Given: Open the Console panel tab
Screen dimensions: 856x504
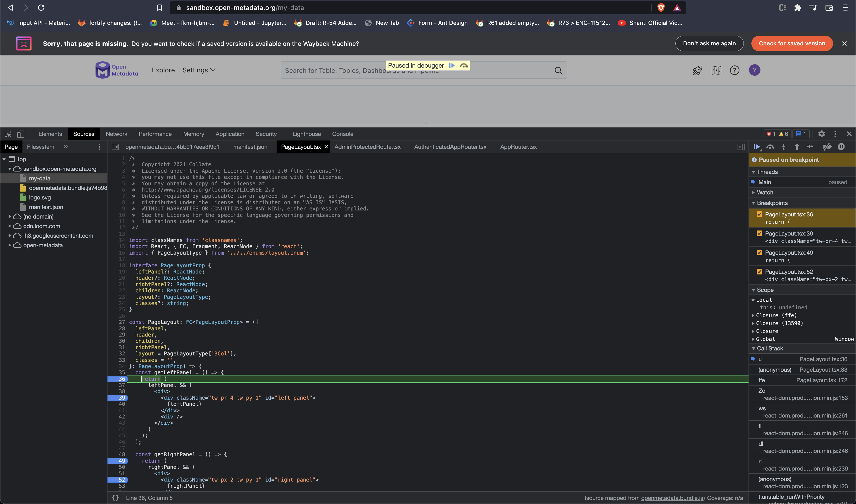Looking at the screenshot, I should (x=343, y=134).
